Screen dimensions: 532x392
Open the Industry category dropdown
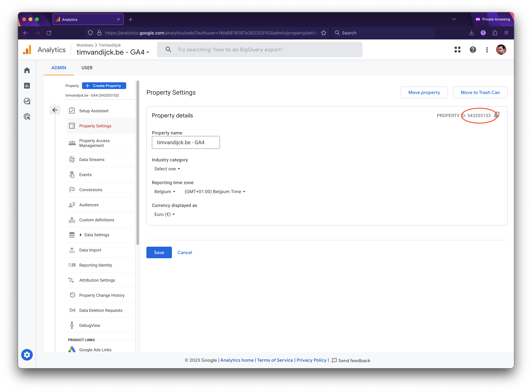tap(167, 169)
